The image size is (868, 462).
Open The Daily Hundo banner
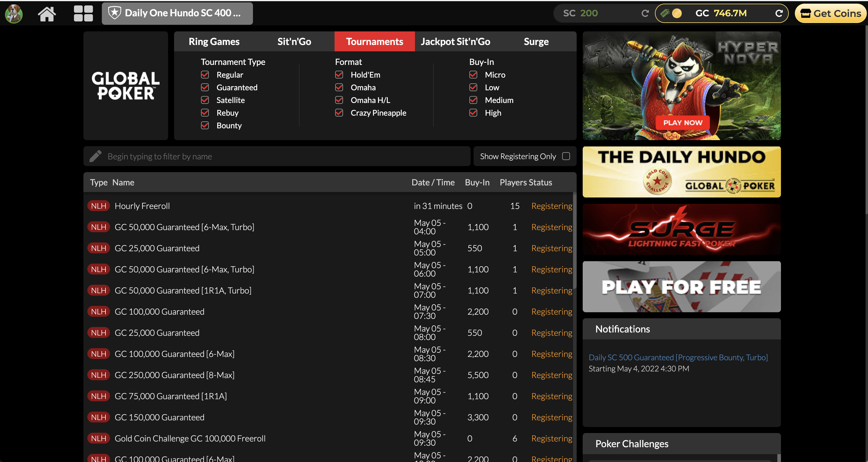(681, 172)
